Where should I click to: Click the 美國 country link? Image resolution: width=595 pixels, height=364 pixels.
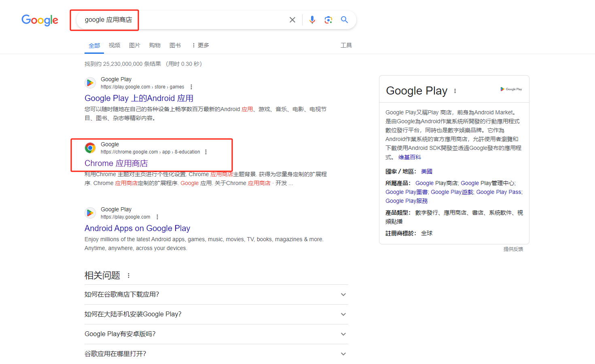pos(427,171)
